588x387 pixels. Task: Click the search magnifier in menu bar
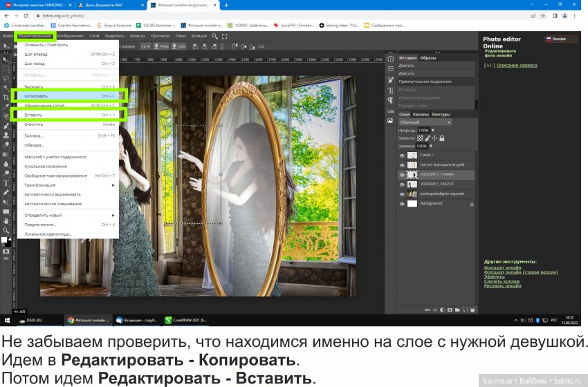coord(214,36)
